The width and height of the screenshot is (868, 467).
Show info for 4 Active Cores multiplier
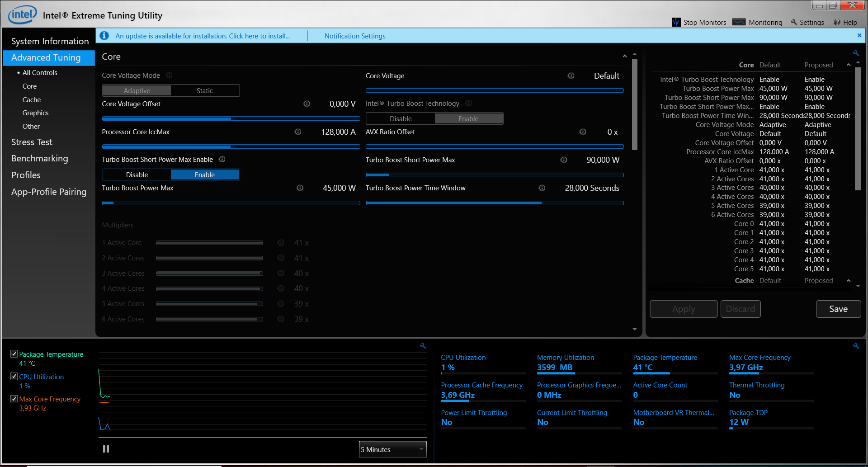(281, 288)
